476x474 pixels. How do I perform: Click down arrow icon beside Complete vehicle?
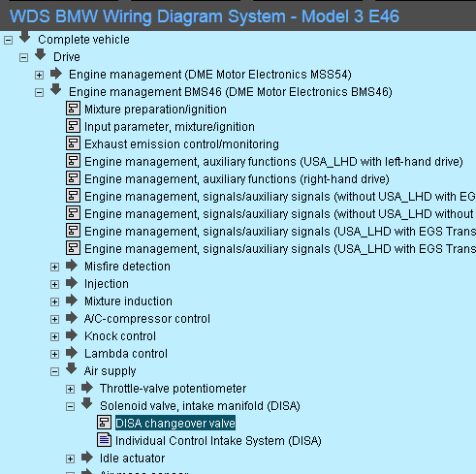pyautogui.click(x=24, y=37)
